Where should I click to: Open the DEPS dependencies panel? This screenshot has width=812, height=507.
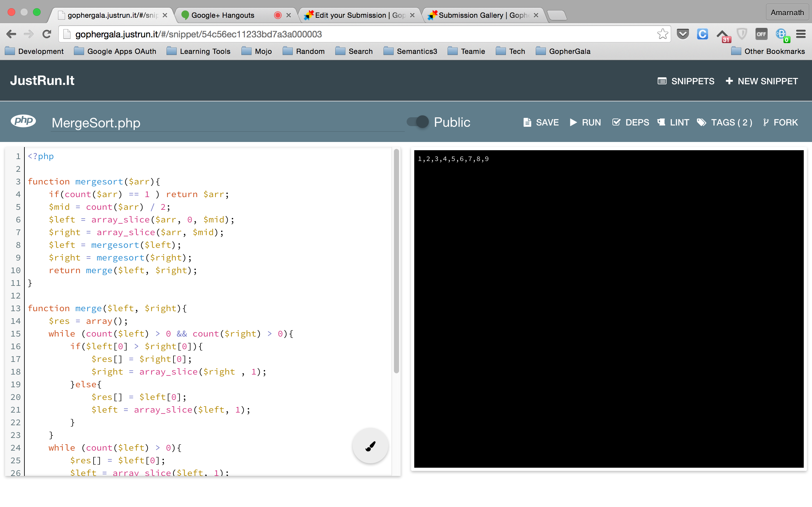tap(631, 122)
